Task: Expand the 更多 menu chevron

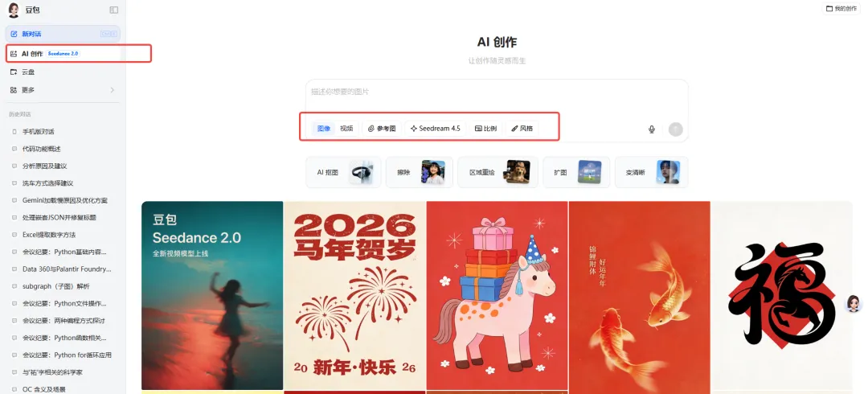Action: click(x=113, y=90)
